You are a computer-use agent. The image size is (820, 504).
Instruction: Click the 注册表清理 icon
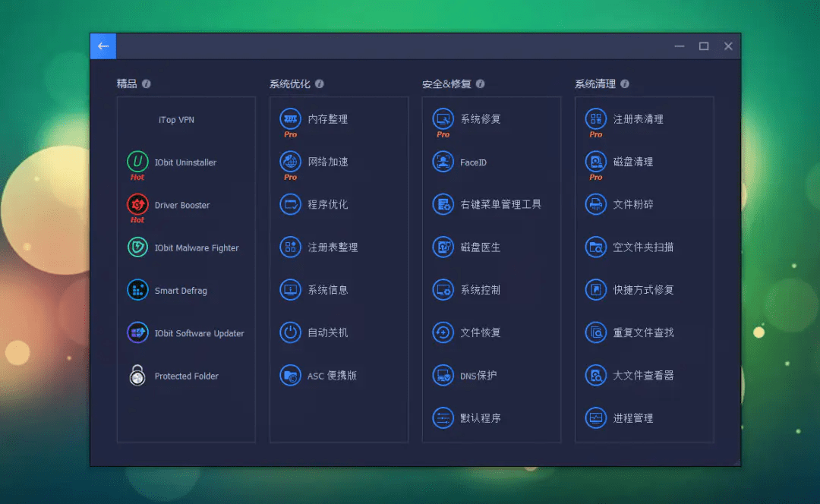tap(596, 118)
